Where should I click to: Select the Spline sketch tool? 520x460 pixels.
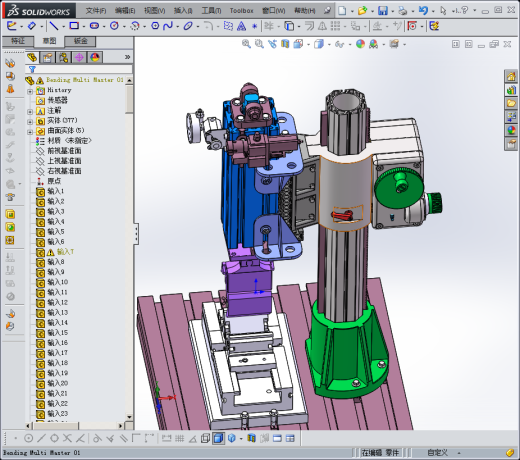[x=168, y=26]
